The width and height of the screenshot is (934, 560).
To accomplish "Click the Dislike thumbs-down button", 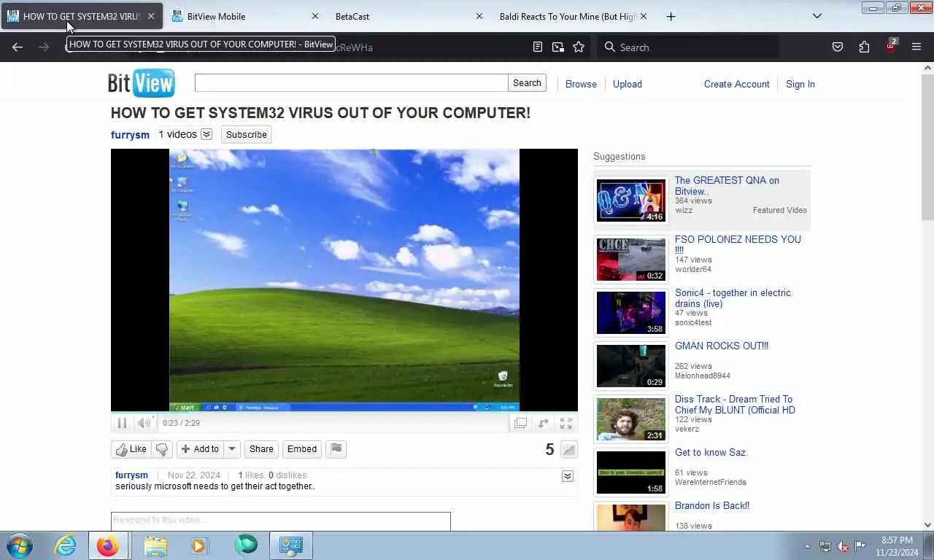I will tap(162, 449).
